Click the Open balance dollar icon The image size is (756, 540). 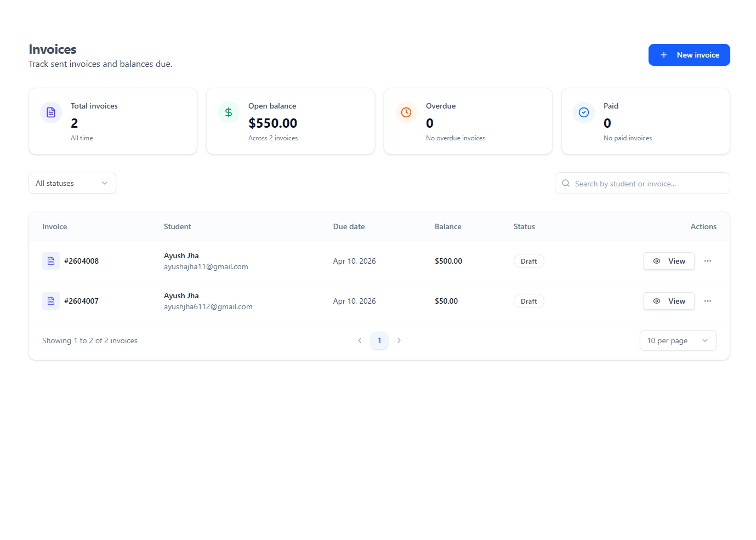(x=229, y=112)
